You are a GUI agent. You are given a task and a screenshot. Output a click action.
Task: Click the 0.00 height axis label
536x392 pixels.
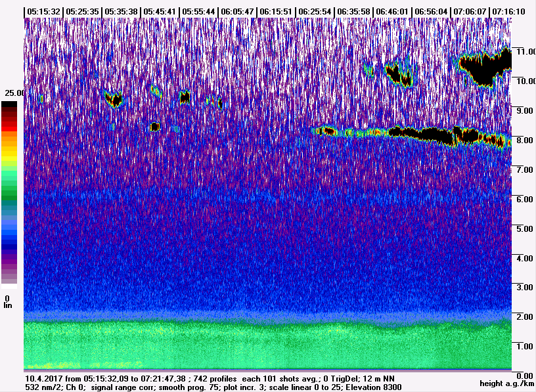(x=525, y=376)
